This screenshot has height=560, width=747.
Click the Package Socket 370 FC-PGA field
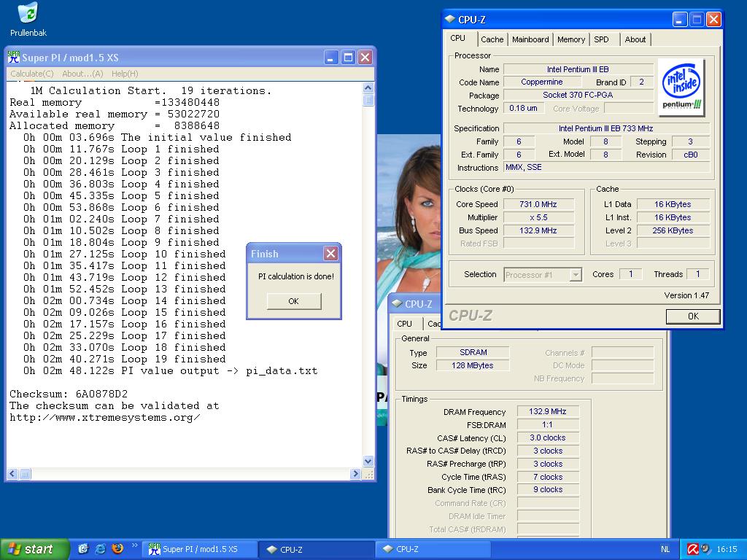[x=578, y=95]
